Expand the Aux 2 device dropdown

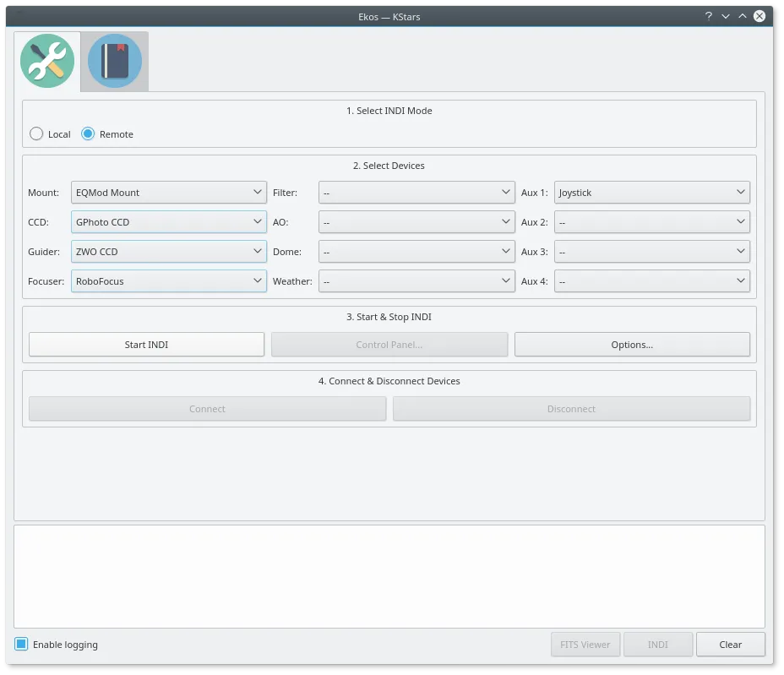[x=652, y=222]
